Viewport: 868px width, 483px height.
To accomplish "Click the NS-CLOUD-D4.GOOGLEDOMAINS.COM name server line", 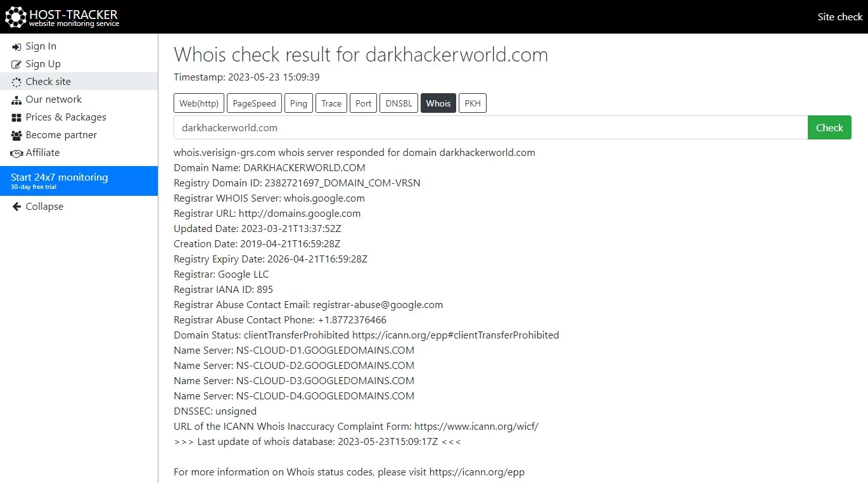I will point(294,396).
